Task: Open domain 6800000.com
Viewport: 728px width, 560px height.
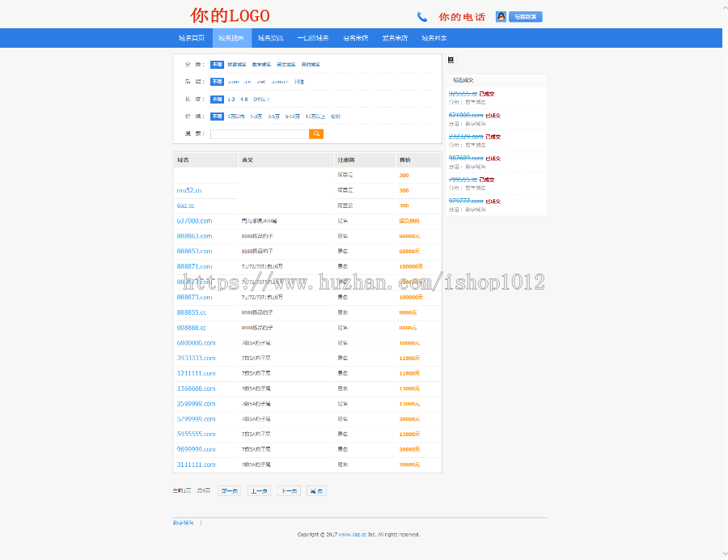Action: 196,342
